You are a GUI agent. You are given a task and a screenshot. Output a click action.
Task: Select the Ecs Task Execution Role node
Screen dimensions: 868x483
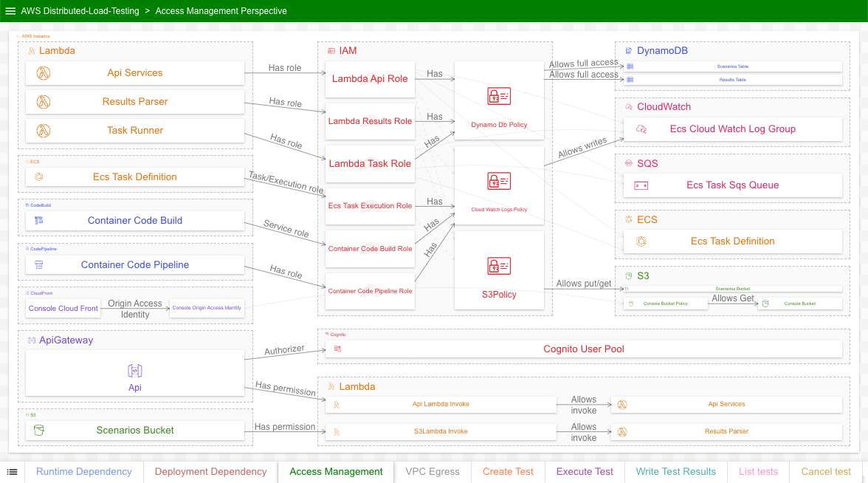click(x=370, y=206)
